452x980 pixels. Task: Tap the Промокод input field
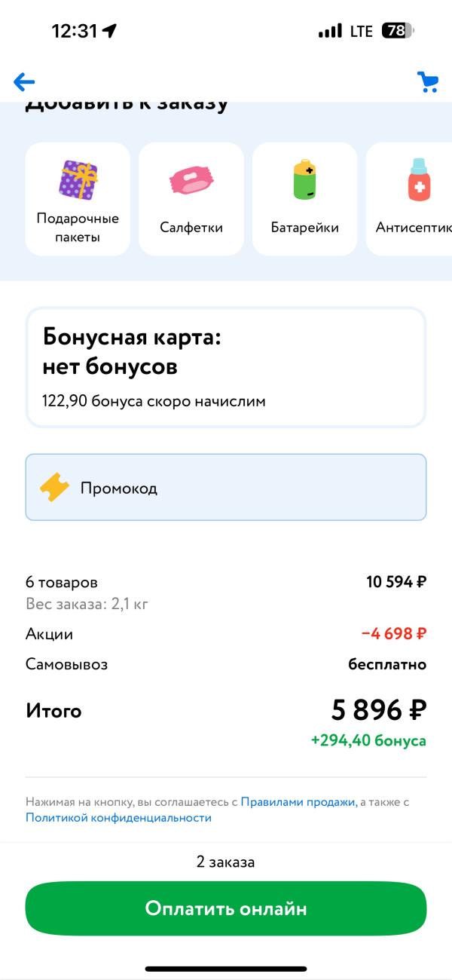tap(226, 487)
